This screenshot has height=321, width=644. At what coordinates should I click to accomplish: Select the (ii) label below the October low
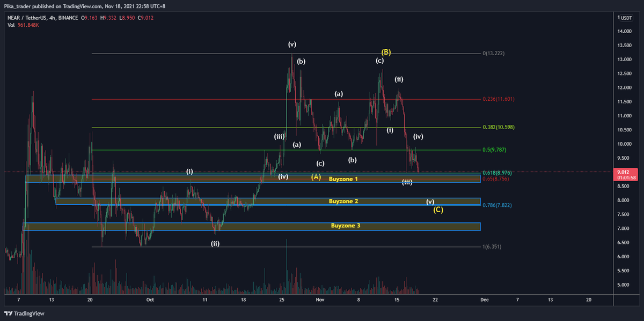(x=215, y=243)
